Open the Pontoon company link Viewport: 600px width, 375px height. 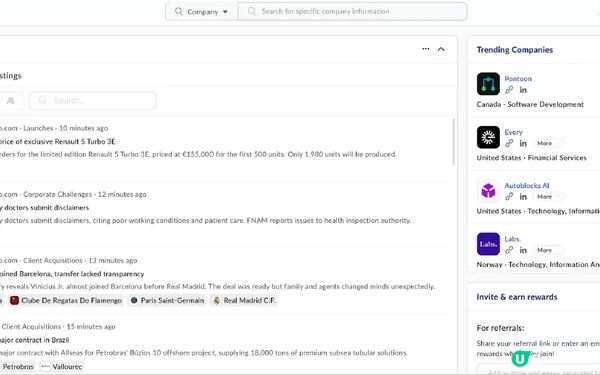point(518,79)
